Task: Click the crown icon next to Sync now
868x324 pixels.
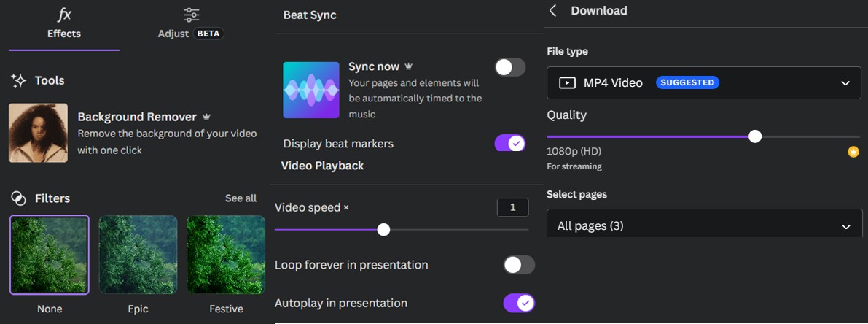Action: 409,66
